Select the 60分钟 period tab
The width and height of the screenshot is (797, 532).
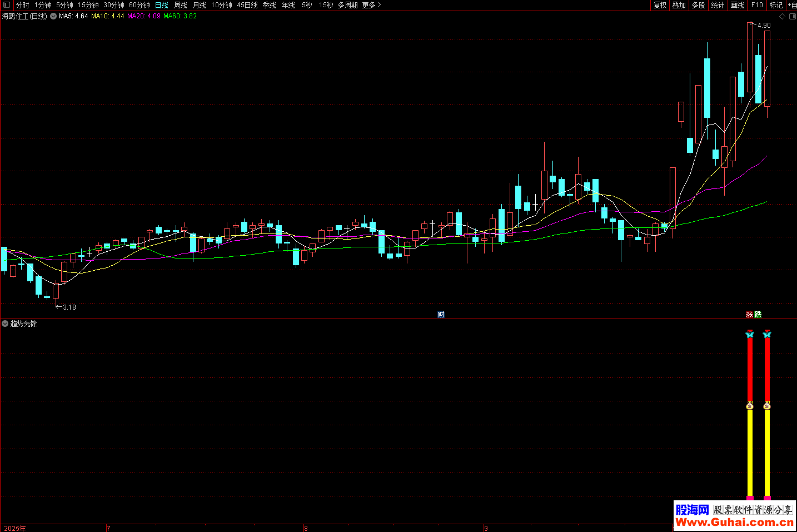(140, 5)
